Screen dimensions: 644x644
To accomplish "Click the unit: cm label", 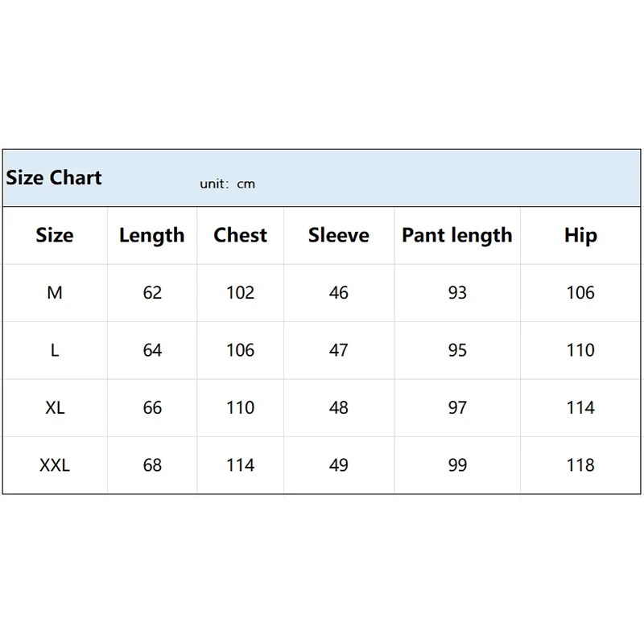I will 228,184.
